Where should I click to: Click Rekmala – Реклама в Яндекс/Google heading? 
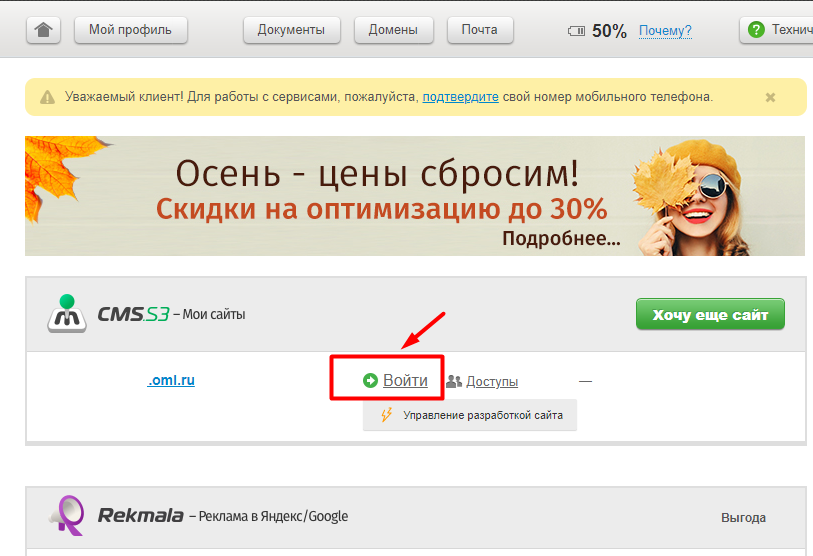click(223, 516)
